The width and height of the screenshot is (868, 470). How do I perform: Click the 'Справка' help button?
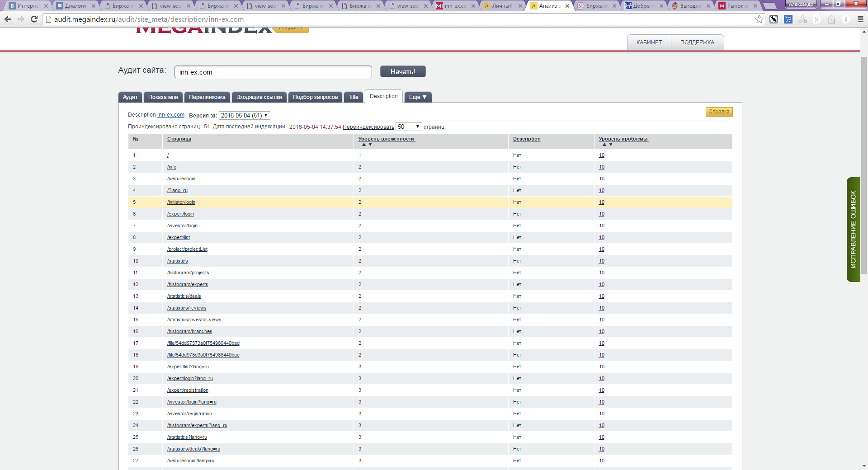pos(719,112)
